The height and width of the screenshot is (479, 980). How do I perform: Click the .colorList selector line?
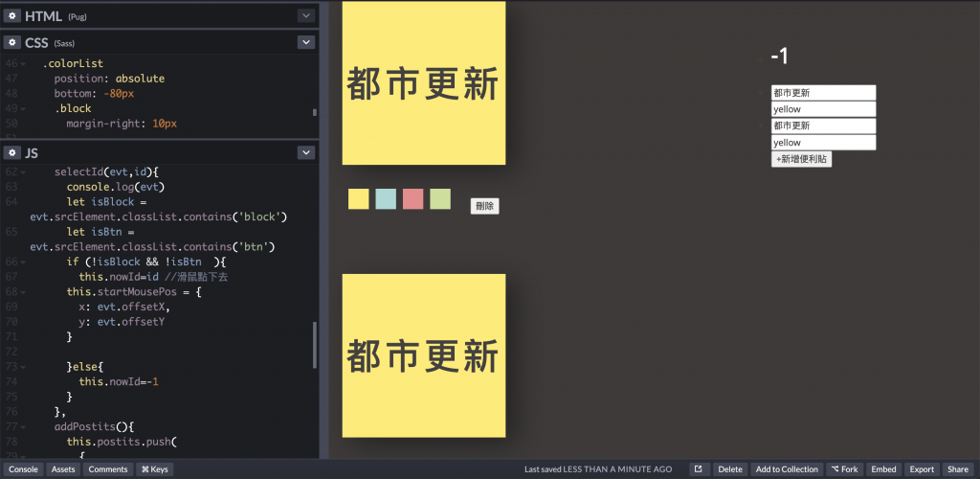pos(73,64)
